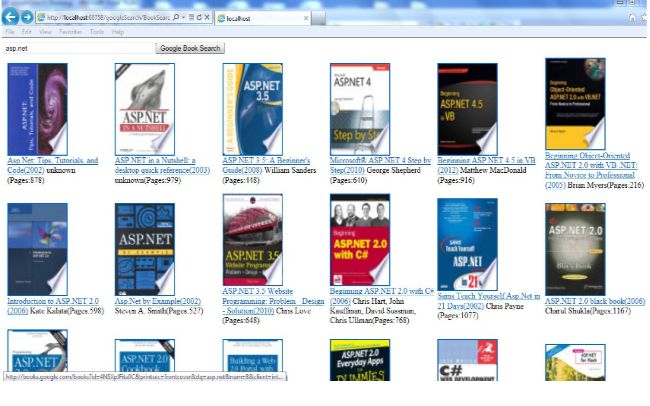650x406 pixels.
Task: Open the Edit menu
Action: (x=27, y=32)
